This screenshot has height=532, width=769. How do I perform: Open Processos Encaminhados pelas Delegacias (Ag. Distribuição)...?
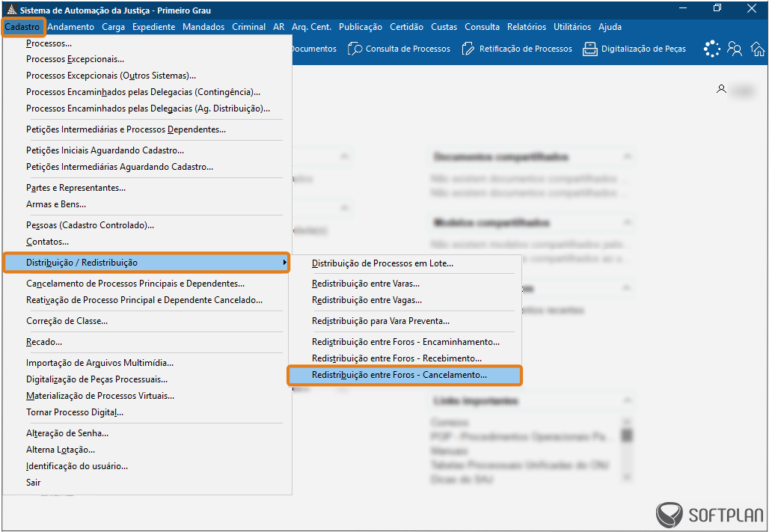[x=147, y=108]
